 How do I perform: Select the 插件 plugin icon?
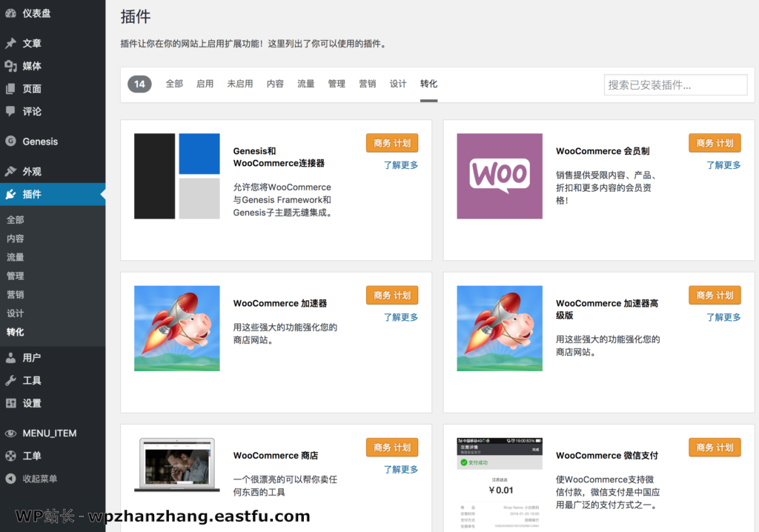(10, 194)
